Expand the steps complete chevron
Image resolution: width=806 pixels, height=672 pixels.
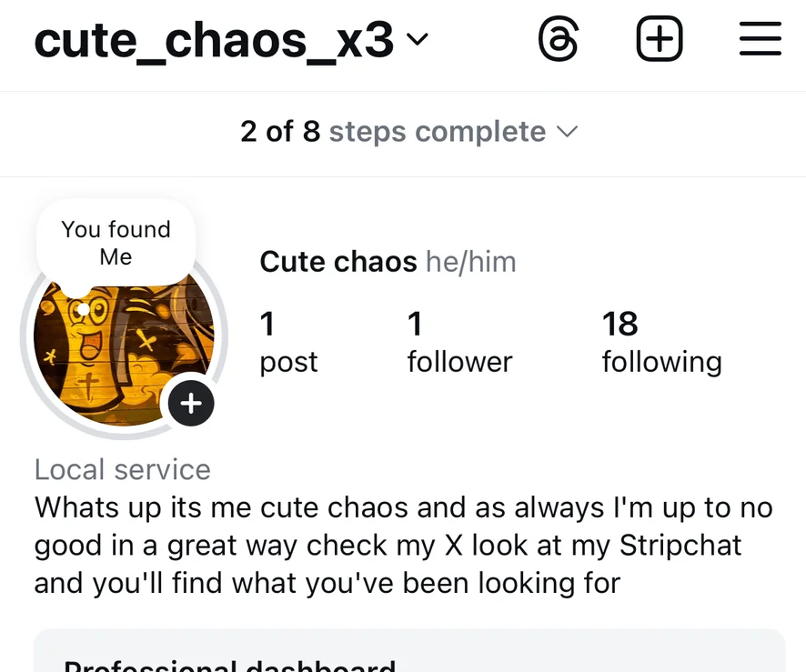coord(567,132)
